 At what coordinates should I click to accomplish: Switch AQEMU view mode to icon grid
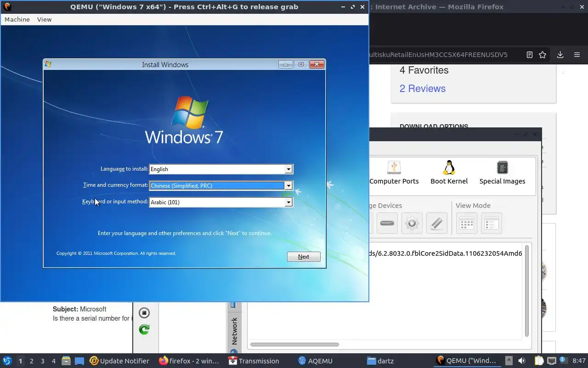click(467, 224)
